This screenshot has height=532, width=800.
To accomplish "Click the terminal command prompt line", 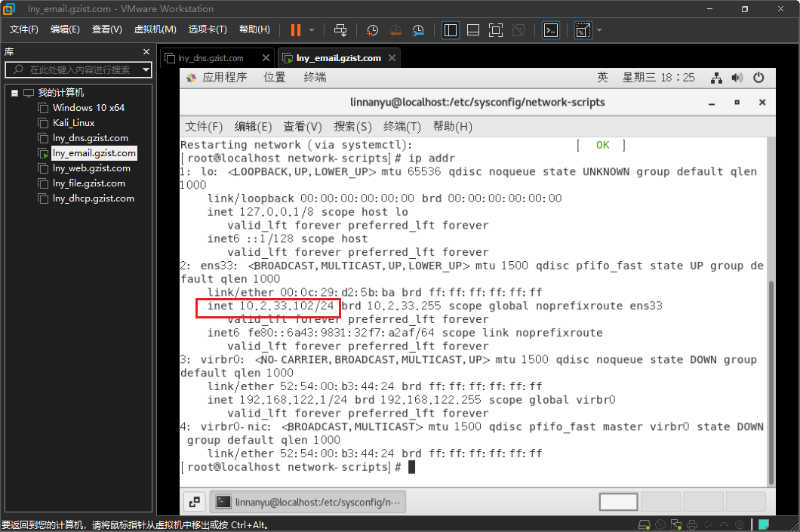I will 298,467.
